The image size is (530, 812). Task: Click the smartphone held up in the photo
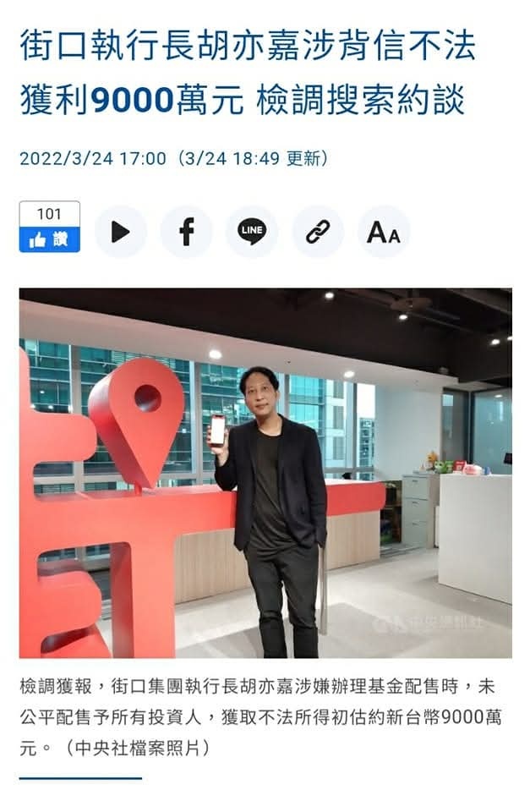tap(217, 431)
